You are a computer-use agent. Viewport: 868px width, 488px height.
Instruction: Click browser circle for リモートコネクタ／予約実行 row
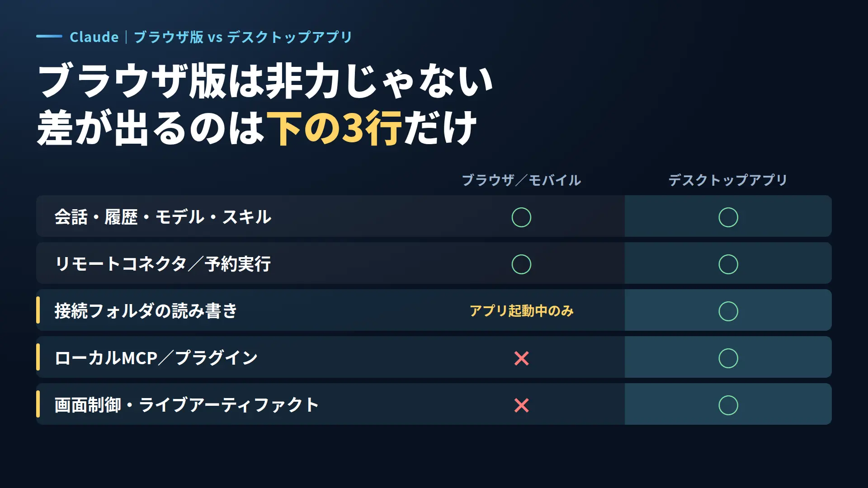tap(521, 264)
